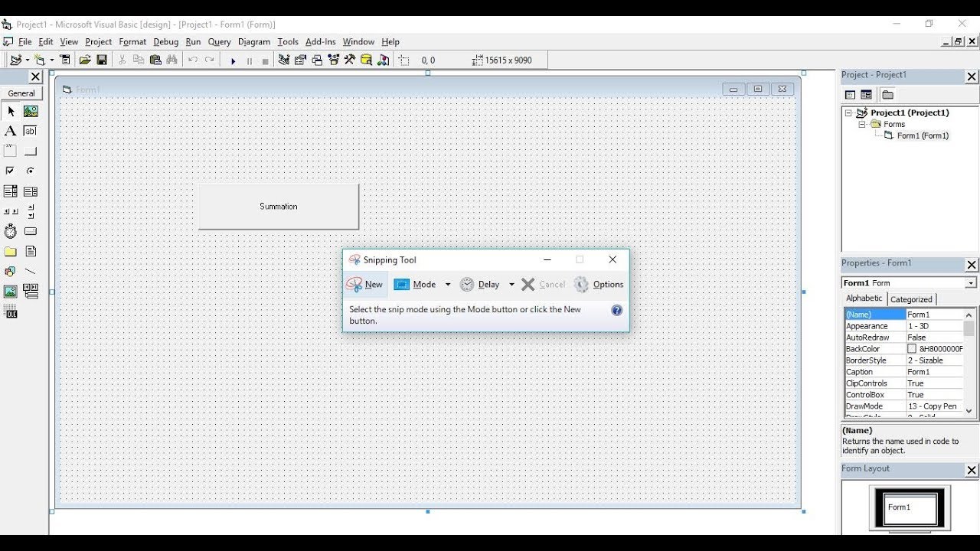Image resolution: width=980 pixels, height=551 pixels.
Task: Open the Format menu
Action: point(132,42)
